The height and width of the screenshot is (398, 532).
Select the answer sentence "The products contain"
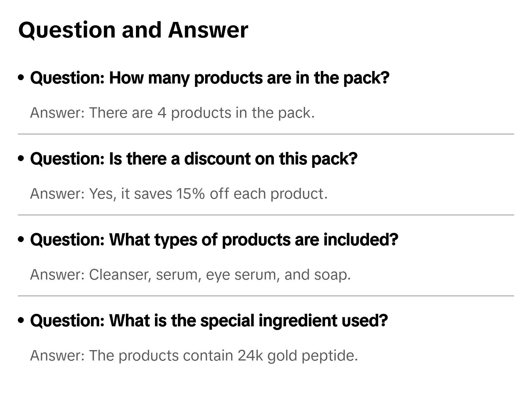[194, 356]
